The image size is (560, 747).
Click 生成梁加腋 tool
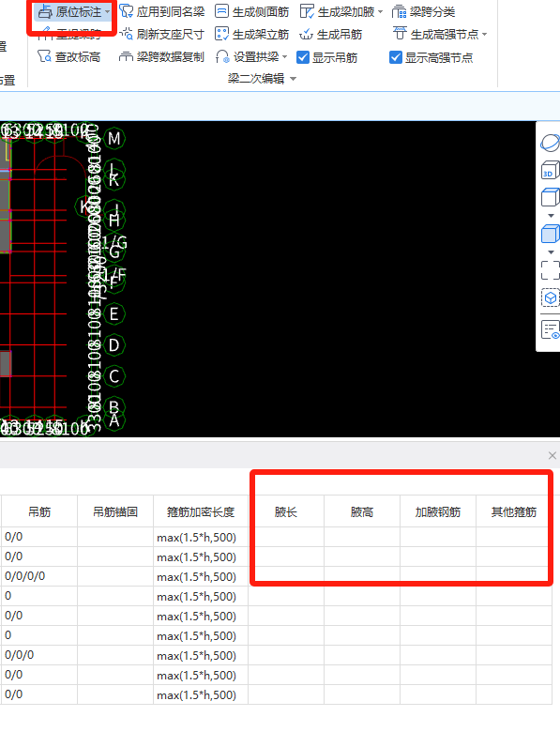tap(337, 11)
